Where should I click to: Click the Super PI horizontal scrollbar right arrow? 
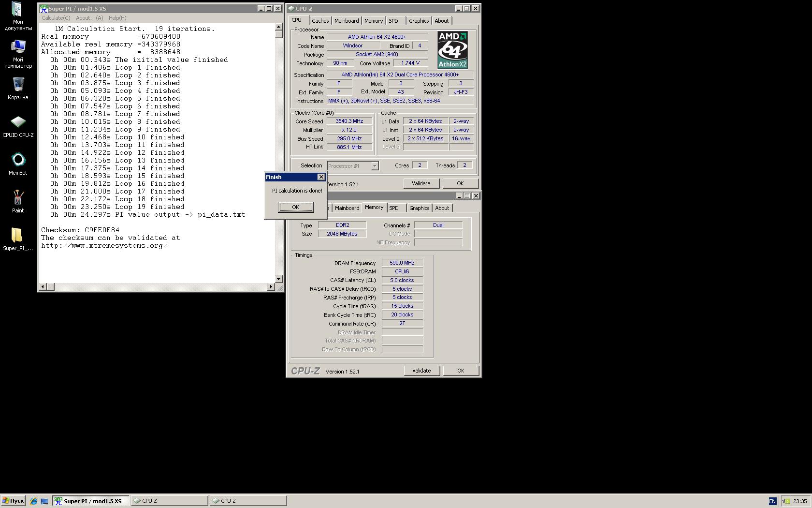pos(271,287)
